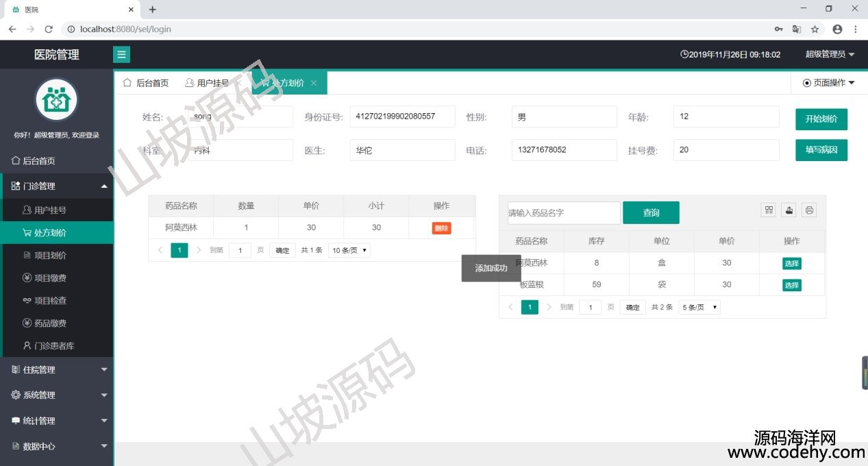
Task: Click the 性别 input field
Action: pos(564,116)
